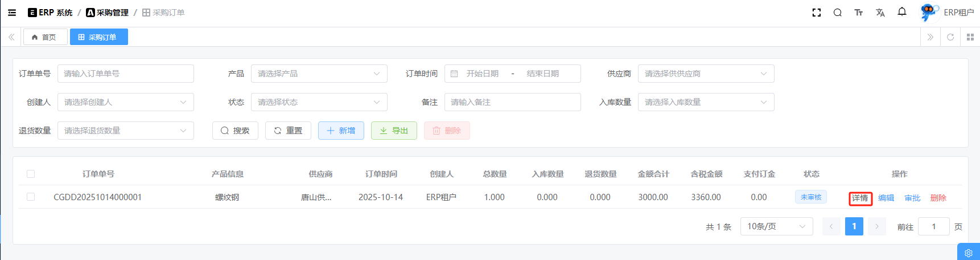Click the 新增 add button
Viewport: 980px width, 260px height.
point(341,131)
